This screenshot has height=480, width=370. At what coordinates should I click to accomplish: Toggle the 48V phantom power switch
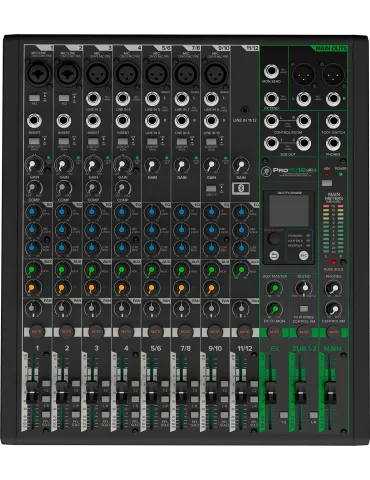327,183
